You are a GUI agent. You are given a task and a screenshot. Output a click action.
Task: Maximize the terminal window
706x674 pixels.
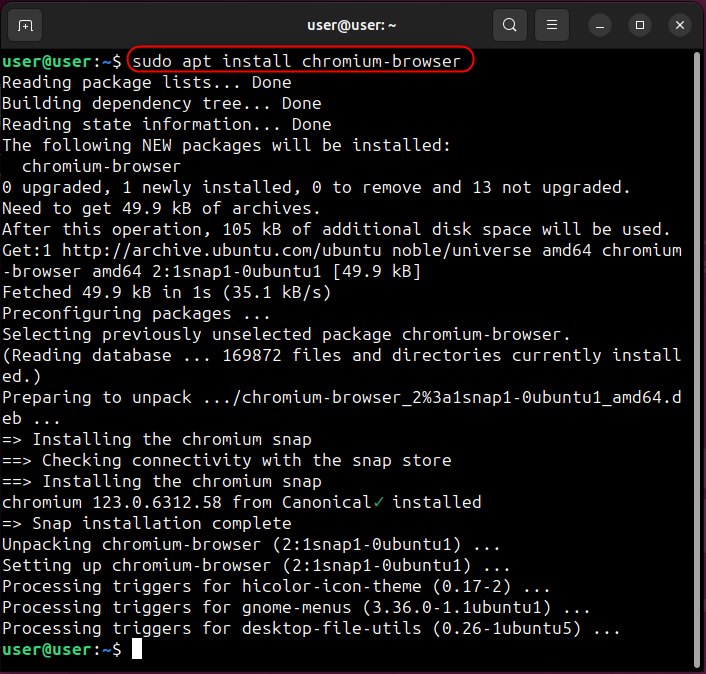click(640, 25)
